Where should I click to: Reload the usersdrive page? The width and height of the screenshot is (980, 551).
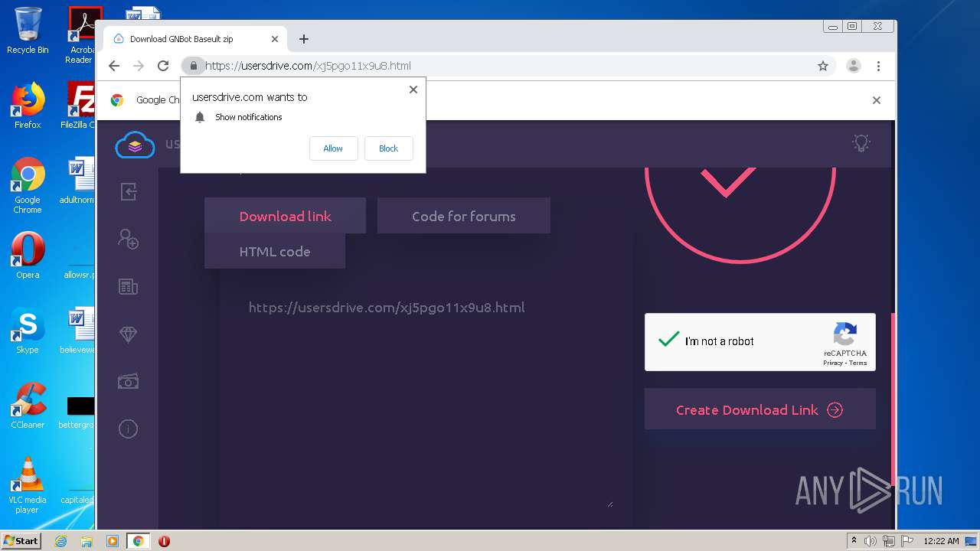(x=163, y=66)
